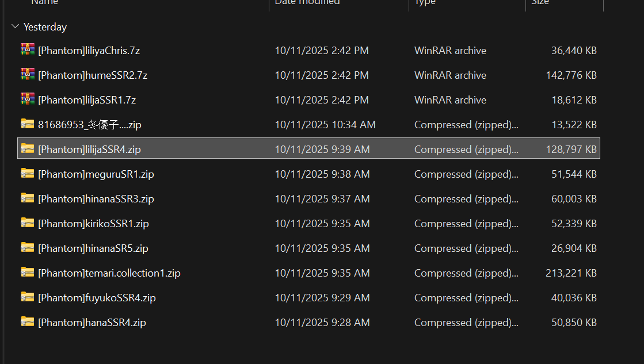Click the zip icon of [Phantom]hinanaSSR3.zip
The width and height of the screenshot is (644, 364).
click(27, 198)
